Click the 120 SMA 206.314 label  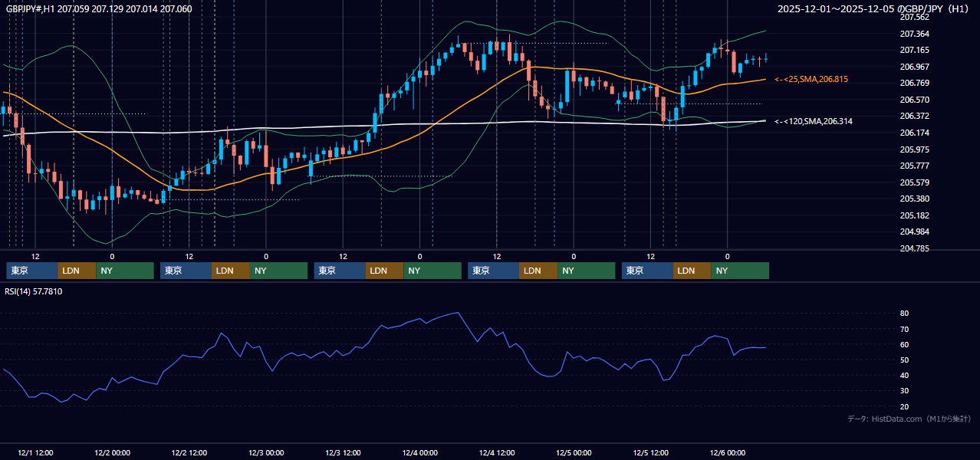[813, 121]
